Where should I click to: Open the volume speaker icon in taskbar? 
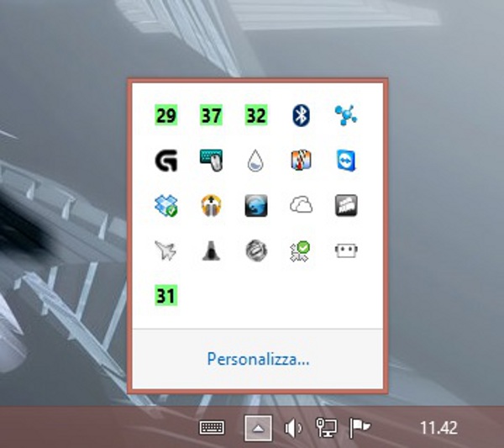pyautogui.click(x=293, y=428)
